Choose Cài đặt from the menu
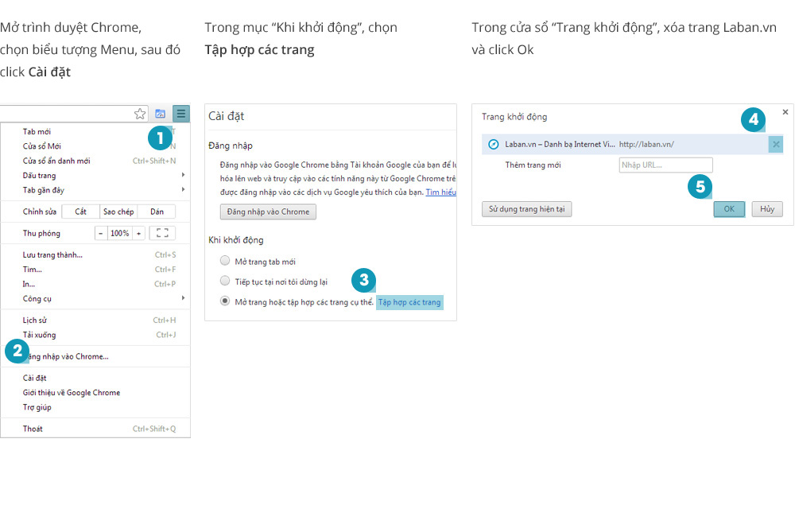Image resolution: width=795 pixels, height=532 pixels. [35, 378]
